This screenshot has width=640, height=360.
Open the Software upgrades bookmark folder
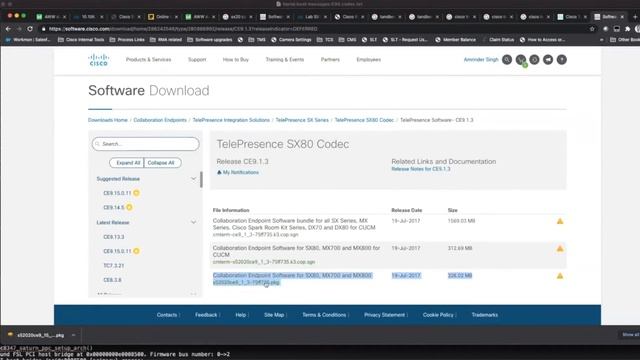pos(210,40)
